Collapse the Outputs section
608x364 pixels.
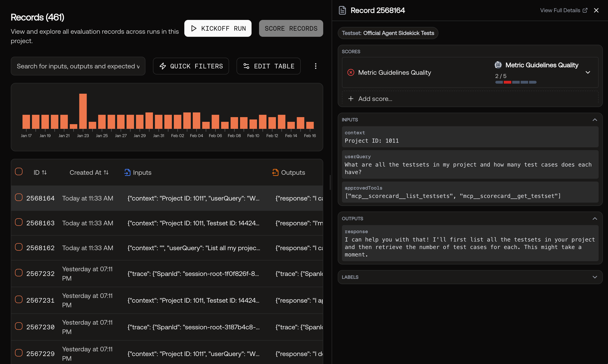(x=595, y=219)
